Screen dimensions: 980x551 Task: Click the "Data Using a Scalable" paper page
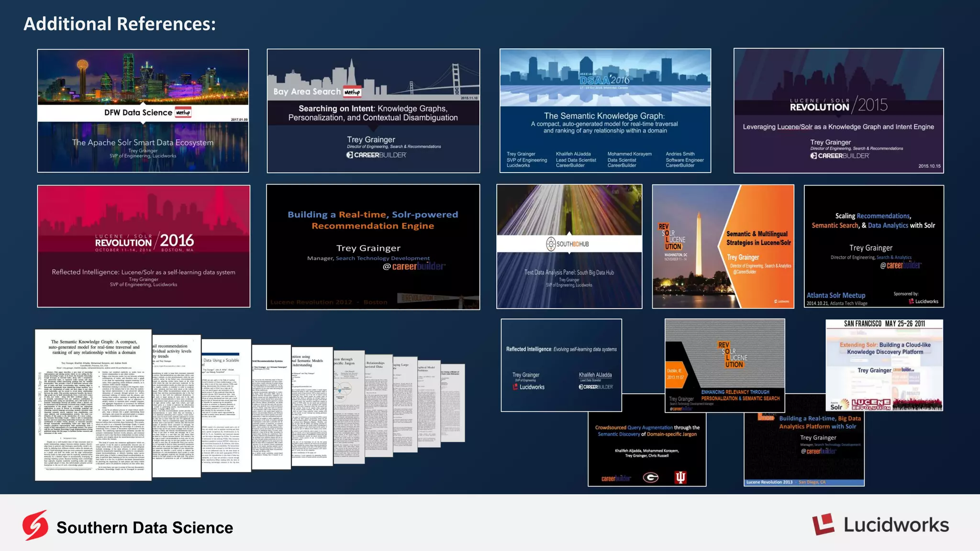coord(226,406)
